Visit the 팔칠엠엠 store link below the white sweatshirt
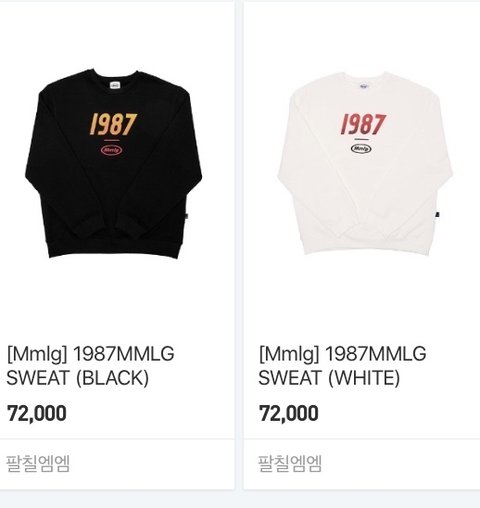Image resolution: width=480 pixels, height=508 pixels. pos(290,463)
